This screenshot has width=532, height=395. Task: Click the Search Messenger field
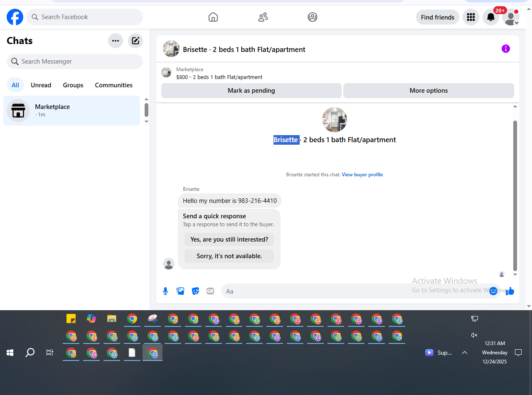pyautogui.click(x=75, y=62)
